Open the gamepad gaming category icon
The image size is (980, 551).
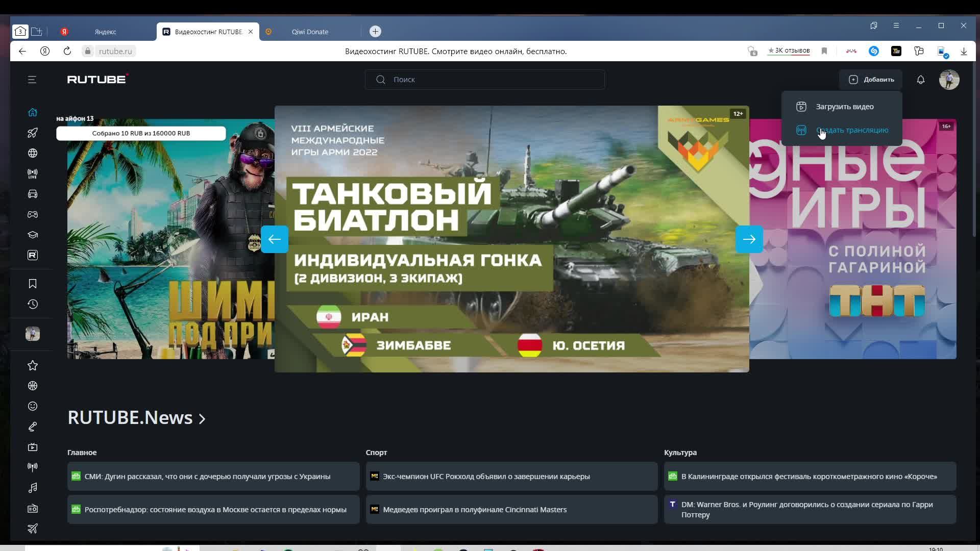(33, 214)
